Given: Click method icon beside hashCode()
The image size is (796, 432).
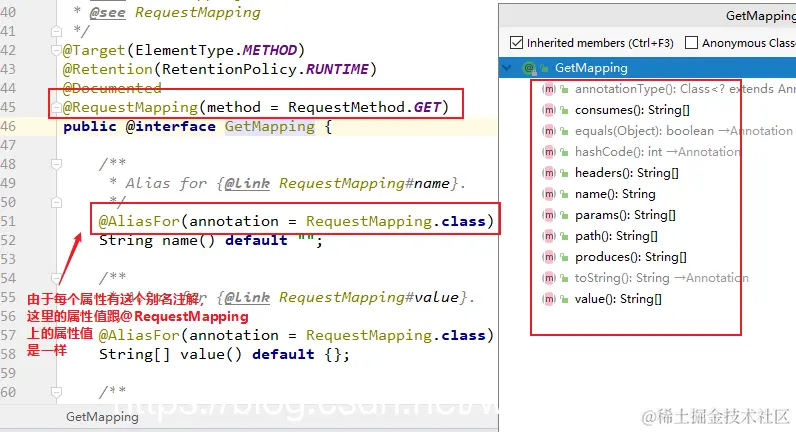Looking at the screenshot, I should [x=548, y=152].
